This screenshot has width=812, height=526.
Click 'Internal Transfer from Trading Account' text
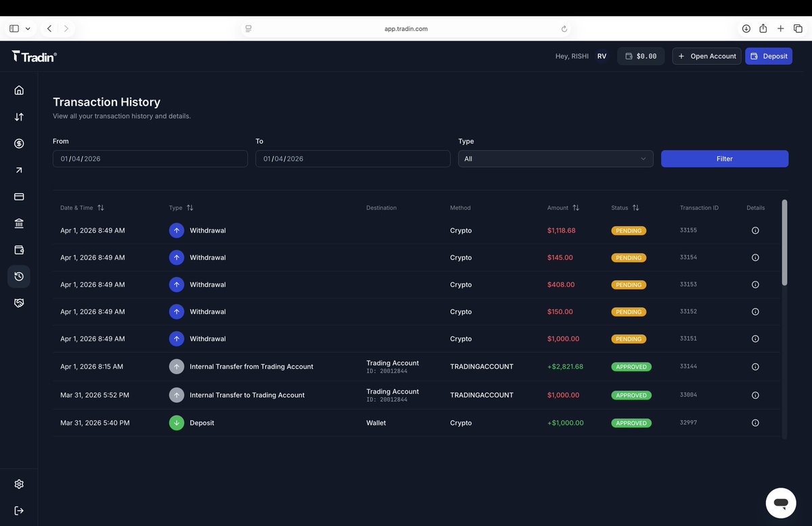(x=252, y=366)
